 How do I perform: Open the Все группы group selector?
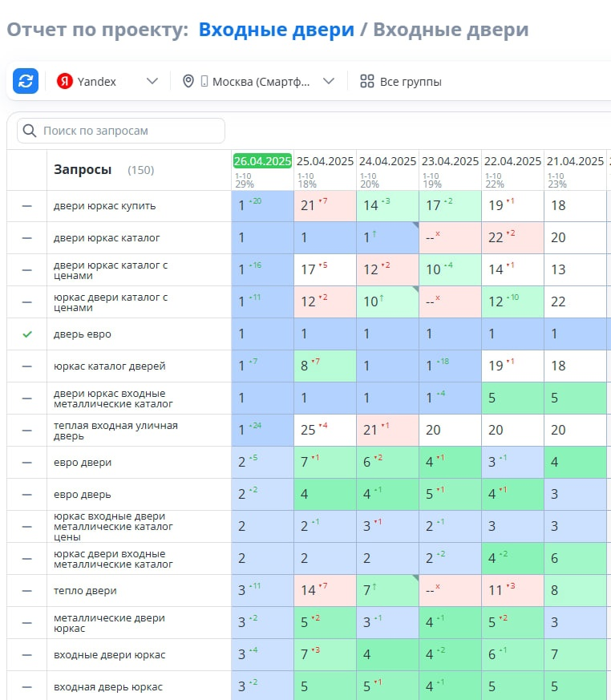pos(401,81)
